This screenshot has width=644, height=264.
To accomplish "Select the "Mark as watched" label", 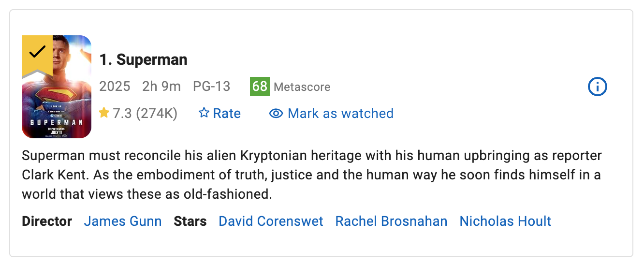I will coord(340,114).
